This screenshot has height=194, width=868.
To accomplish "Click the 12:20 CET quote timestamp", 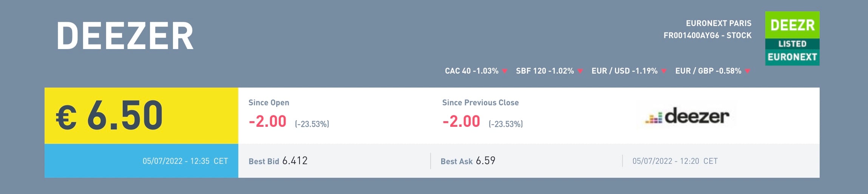I will 675,161.
